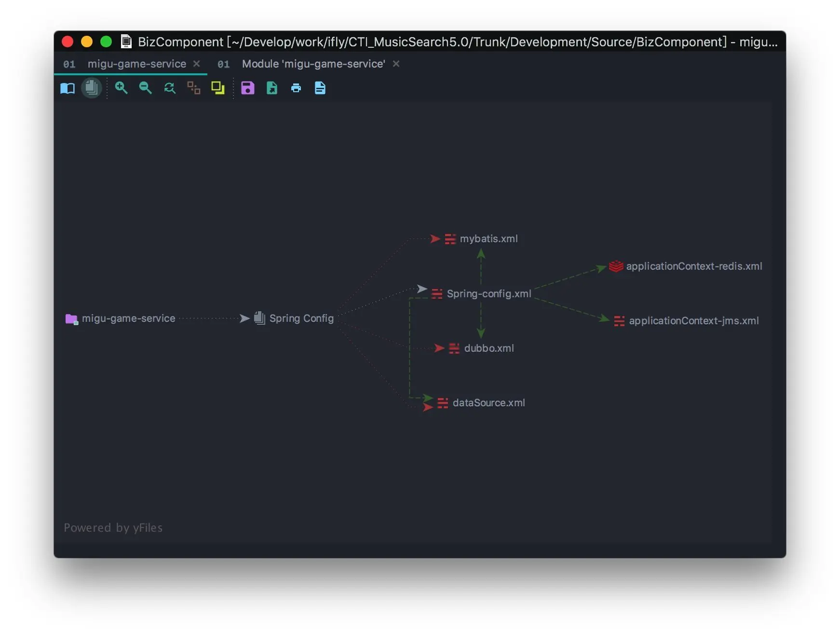The height and width of the screenshot is (635, 840).
Task: Reset diagram to actual size
Action: (x=170, y=88)
